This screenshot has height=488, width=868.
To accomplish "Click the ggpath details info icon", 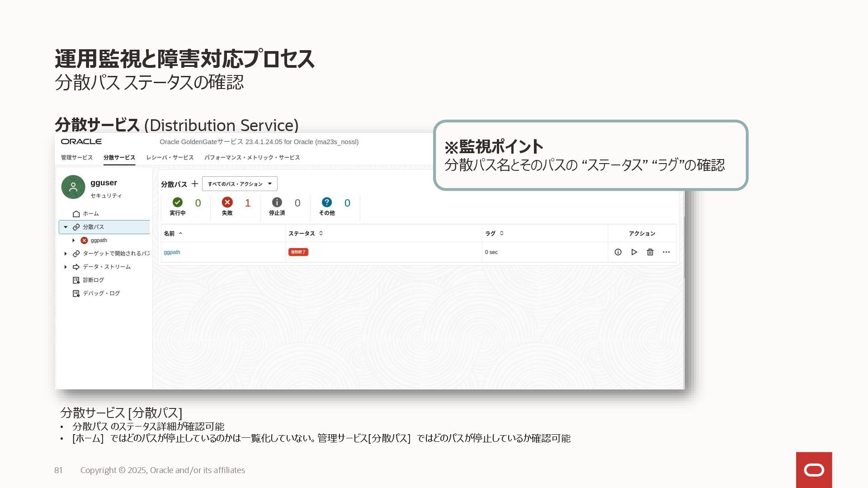I will [618, 252].
